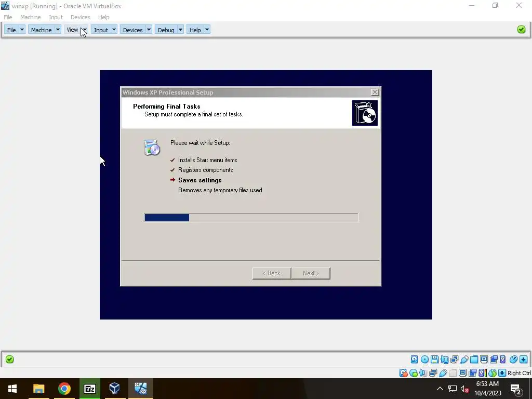Open 7-Zip from the taskbar
This screenshot has height=399, width=532.
(89, 389)
